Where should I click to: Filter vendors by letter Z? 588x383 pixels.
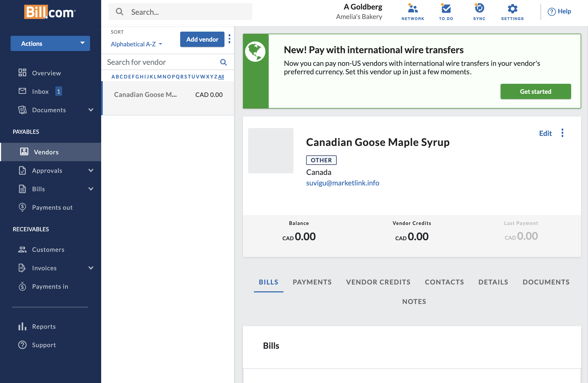point(216,77)
